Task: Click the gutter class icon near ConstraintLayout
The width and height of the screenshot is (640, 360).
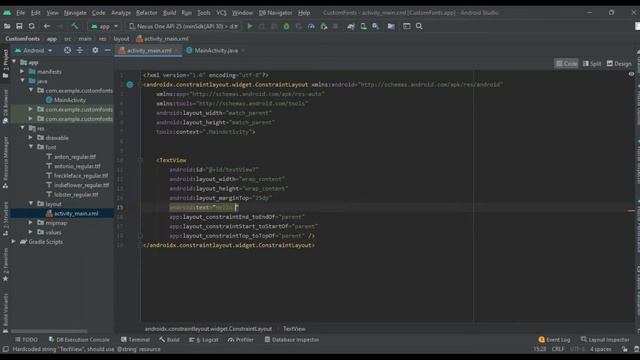Action: (x=130, y=84)
